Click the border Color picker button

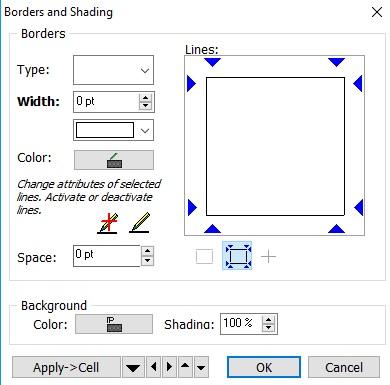114,160
